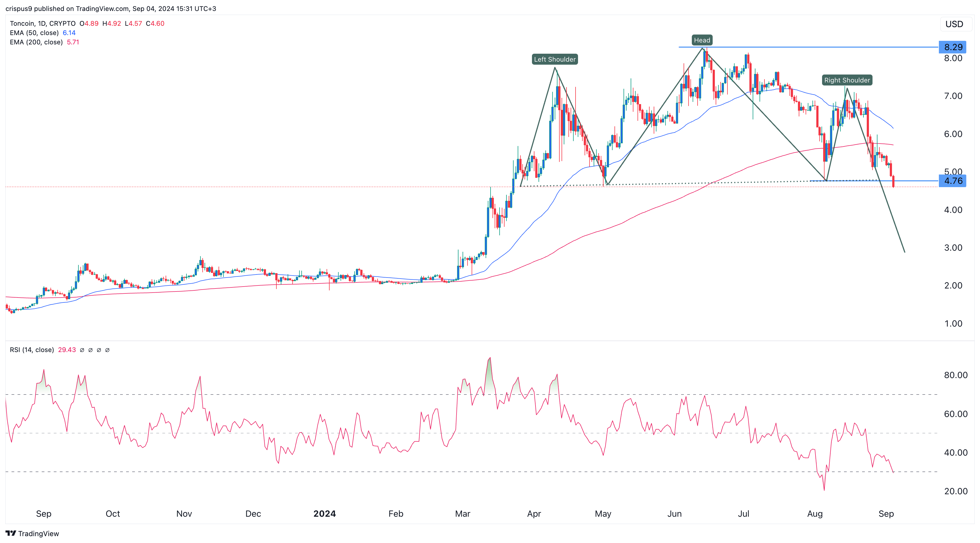Click the TradingView logo icon
The width and height of the screenshot is (980, 543).
click(11, 533)
